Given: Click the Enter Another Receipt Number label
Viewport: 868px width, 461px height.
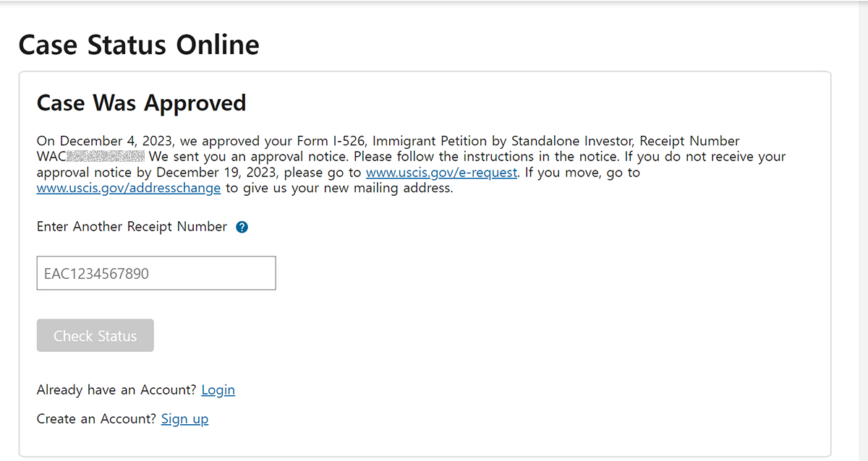Looking at the screenshot, I should point(132,227).
